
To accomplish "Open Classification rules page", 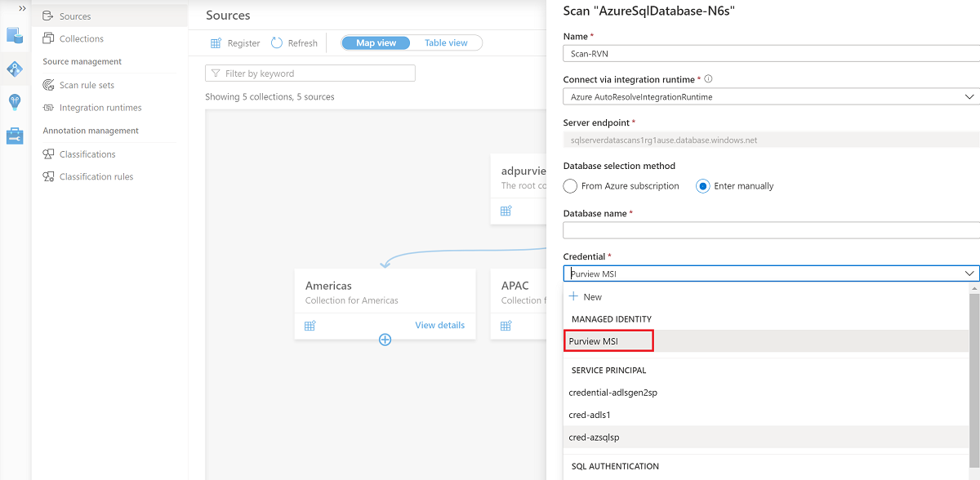I will click(x=96, y=176).
